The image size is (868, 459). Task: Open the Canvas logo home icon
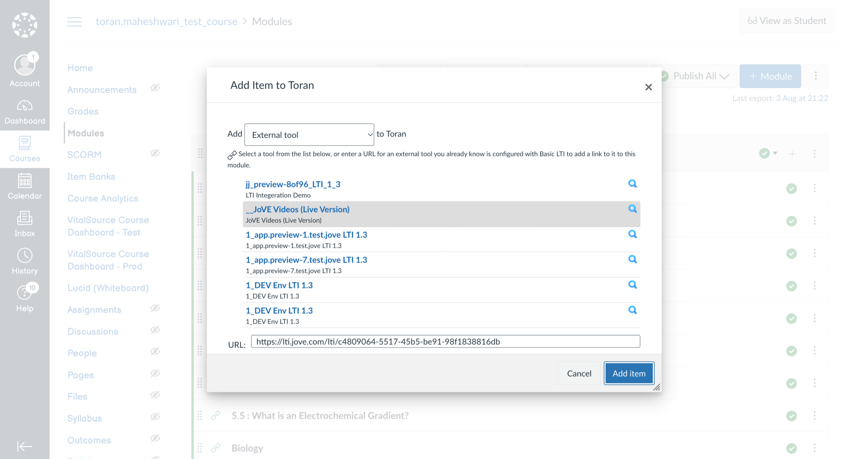click(x=25, y=25)
